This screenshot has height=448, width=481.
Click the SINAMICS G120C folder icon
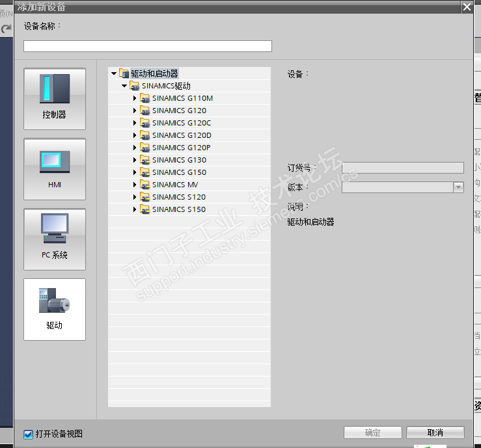click(144, 123)
